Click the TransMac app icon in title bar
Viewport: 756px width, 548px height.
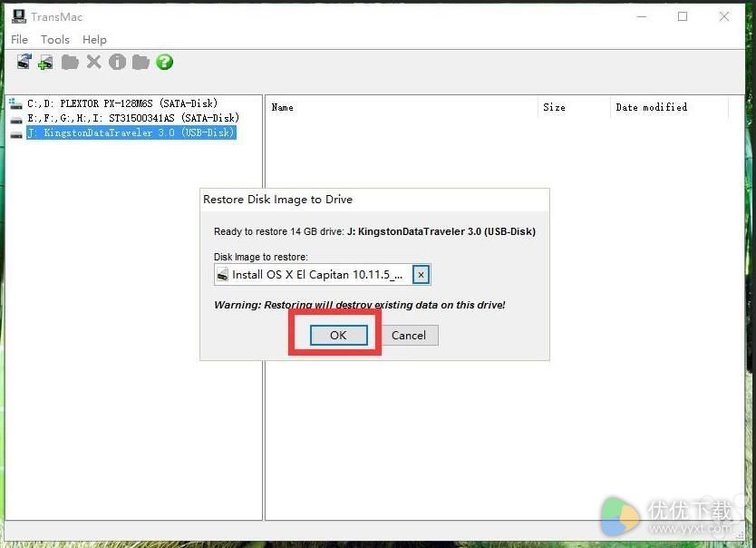[19, 16]
